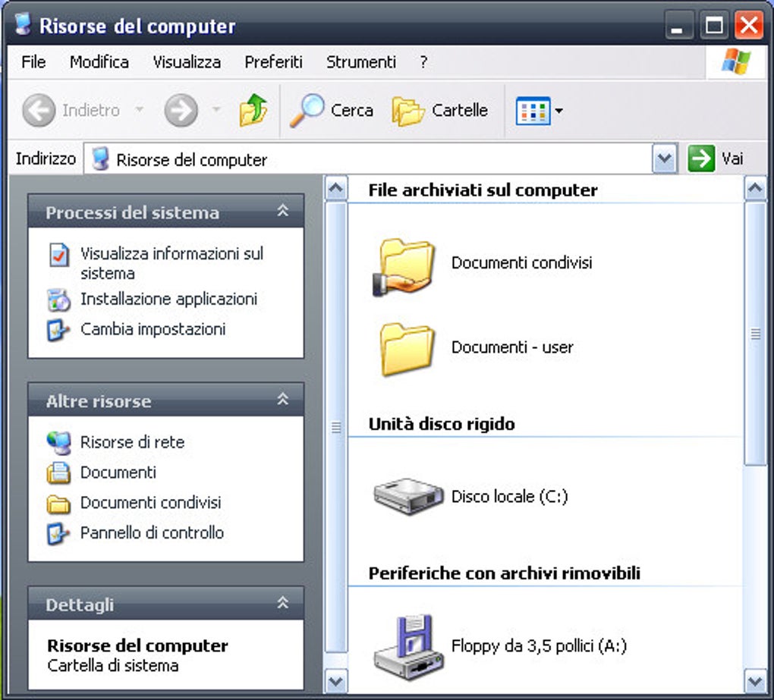Select the Documenti condivisi label in file list
This screenshot has width=774, height=700.
point(522,262)
